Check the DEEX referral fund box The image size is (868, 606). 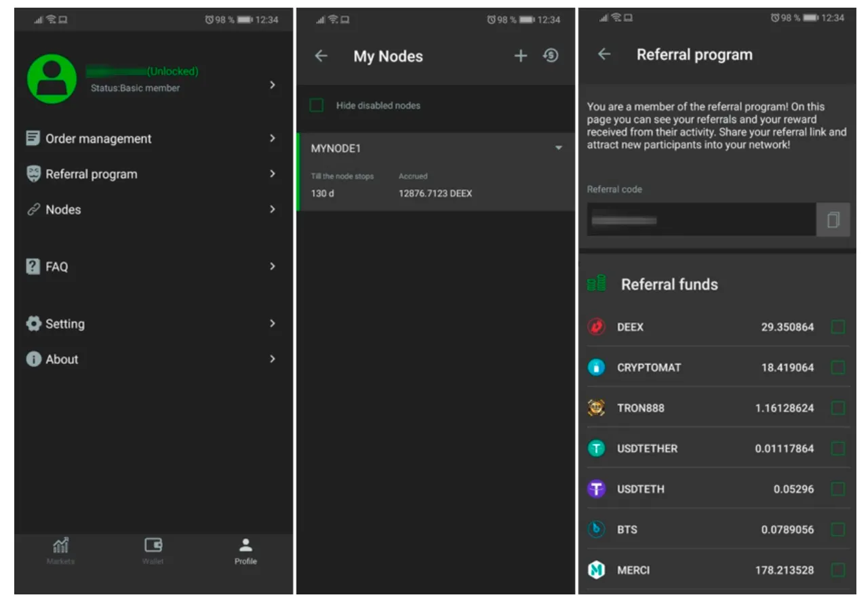[x=838, y=327]
